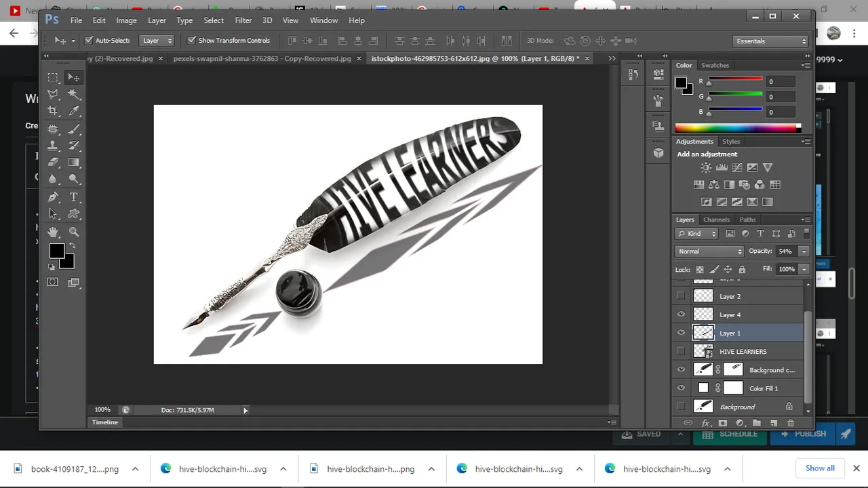Click Show all downloads button
Screen dimensions: 868x488
point(820,468)
